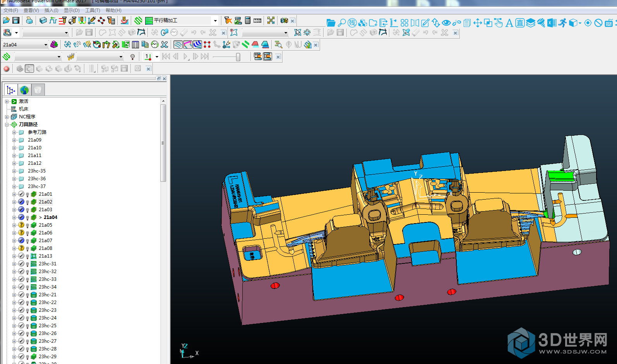Open the simulation speed dropdown arrow
The height and width of the screenshot is (364, 617).
(157, 57)
